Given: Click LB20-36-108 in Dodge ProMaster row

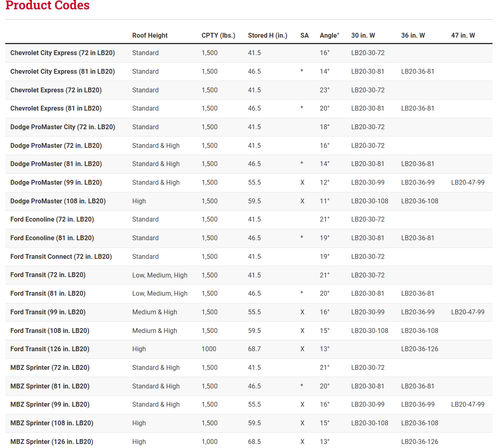Looking at the screenshot, I should tap(420, 201).
